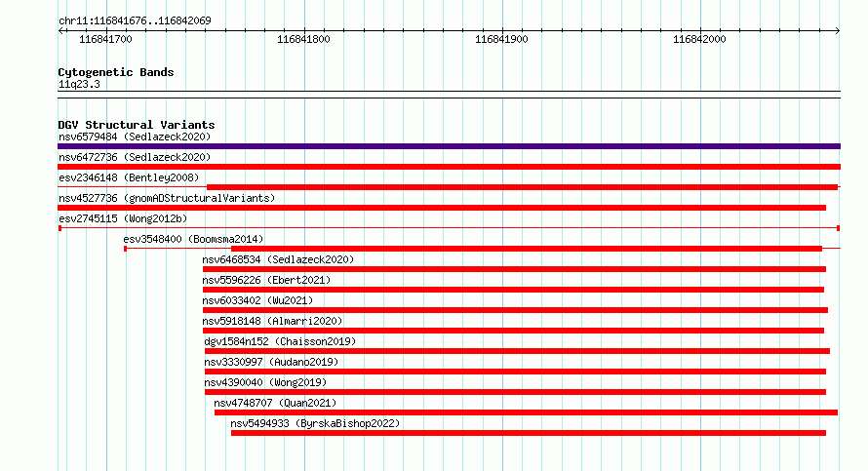Click the red nsv5494933 variant bar
Viewport: 868px width, 471px height.
tap(528, 433)
